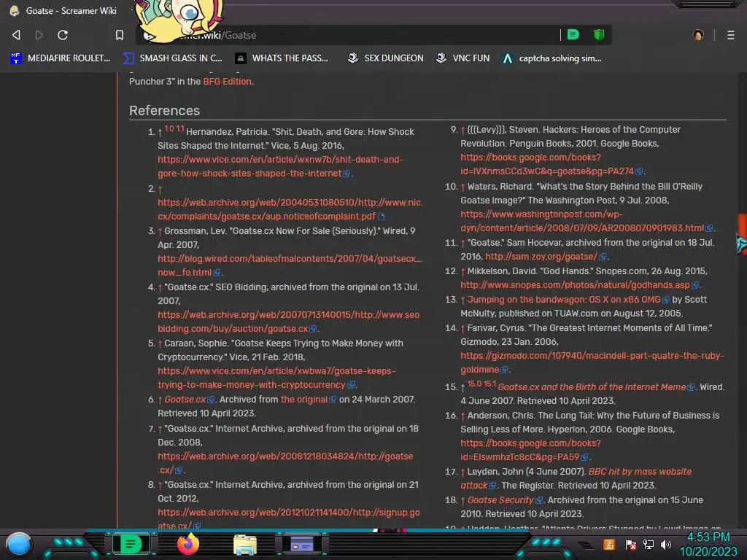Open the seobidding.com archive link
The width and height of the screenshot is (747, 560).
[x=288, y=322]
